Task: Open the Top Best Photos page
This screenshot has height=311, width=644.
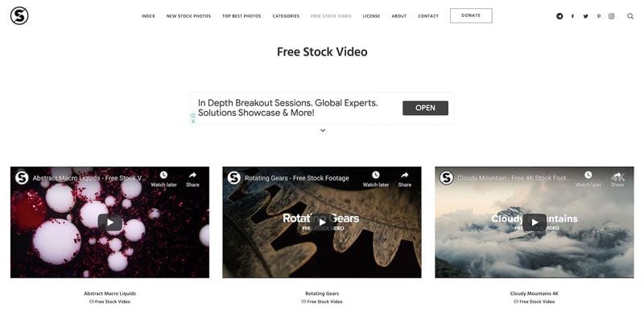Action: tap(242, 16)
